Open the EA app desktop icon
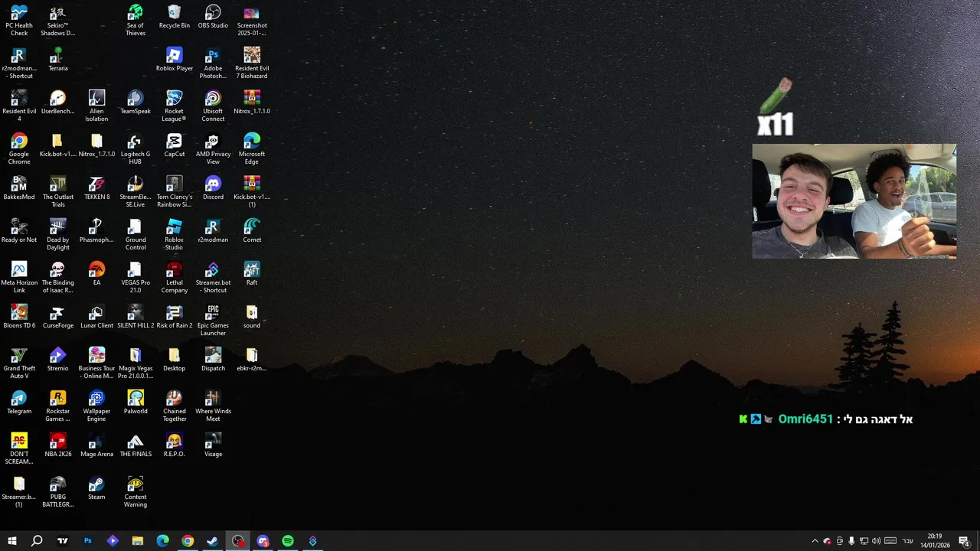Viewport: 980px width, 551px height. (x=96, y=274)
